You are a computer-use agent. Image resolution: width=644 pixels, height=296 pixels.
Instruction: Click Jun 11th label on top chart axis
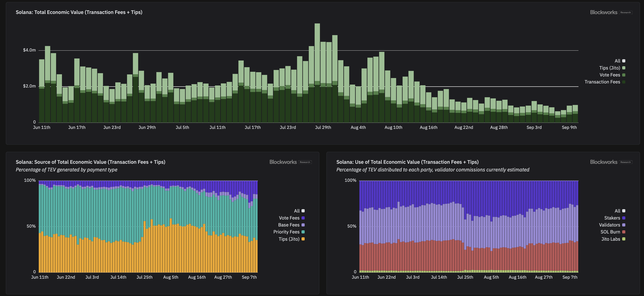click(x=41, y=127)
